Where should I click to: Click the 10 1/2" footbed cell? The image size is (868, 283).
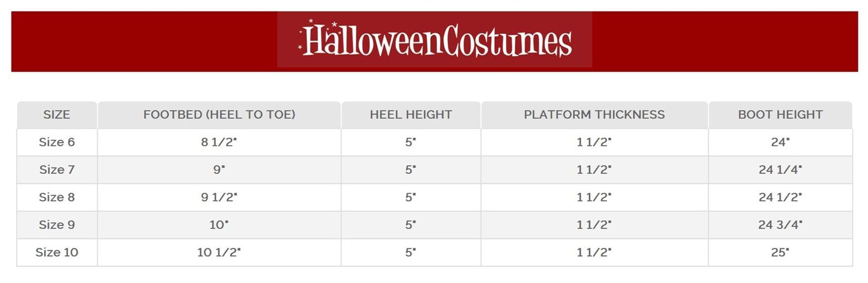[x=219, y=252]
